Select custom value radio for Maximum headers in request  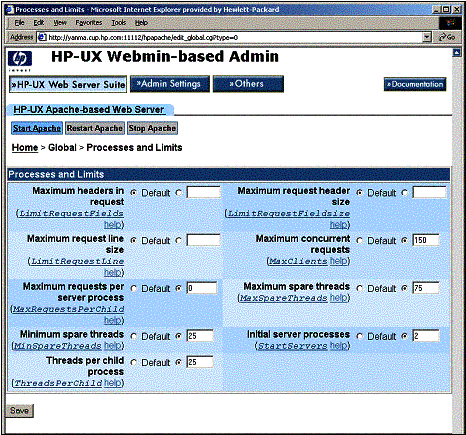pyautogui.click(x=179, y=193)
